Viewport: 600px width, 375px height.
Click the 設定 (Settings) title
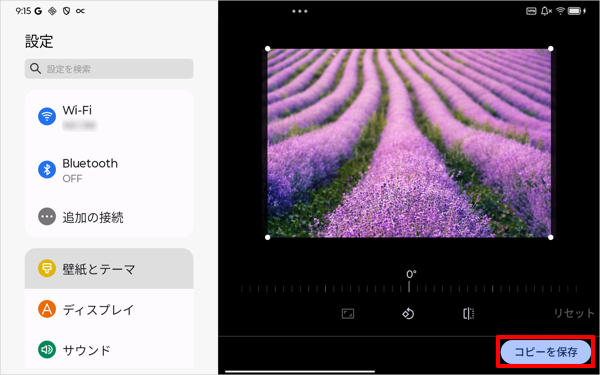(39, 41)
